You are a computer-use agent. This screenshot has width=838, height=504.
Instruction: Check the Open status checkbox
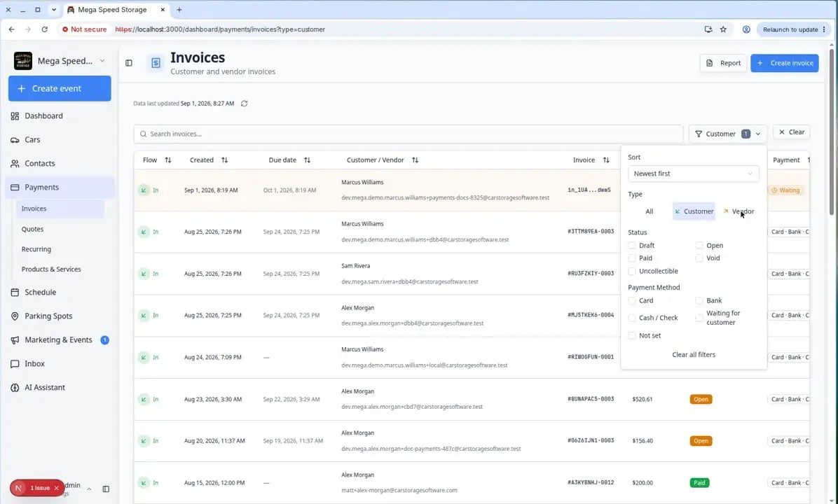click(699, 246)
